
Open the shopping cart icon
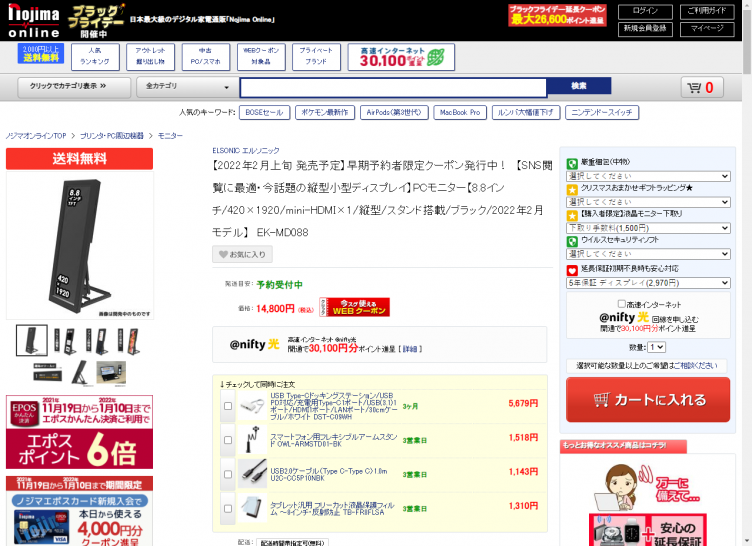(x=702, y=87)
